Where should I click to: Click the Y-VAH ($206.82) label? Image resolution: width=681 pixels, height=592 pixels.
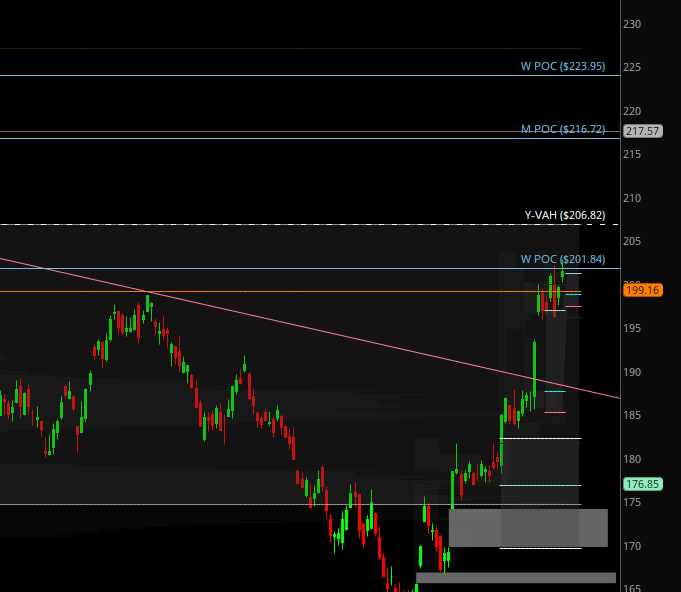(x=565, y=215)
